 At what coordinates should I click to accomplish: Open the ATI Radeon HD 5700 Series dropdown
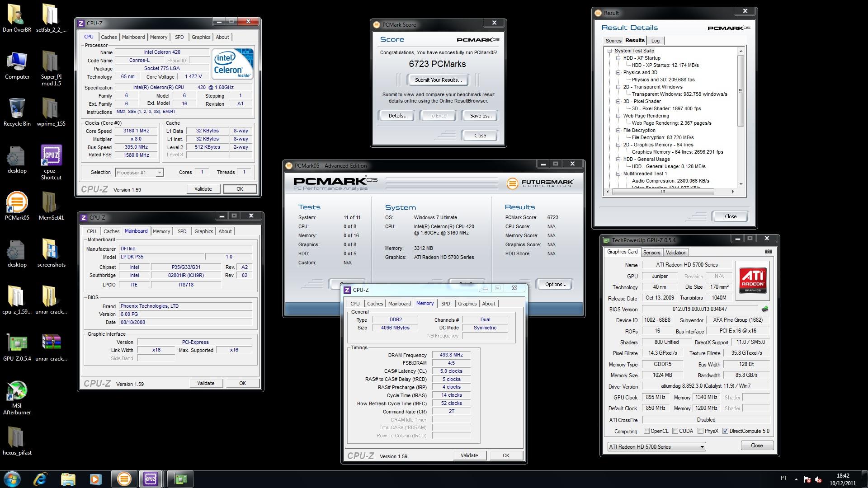656,446
